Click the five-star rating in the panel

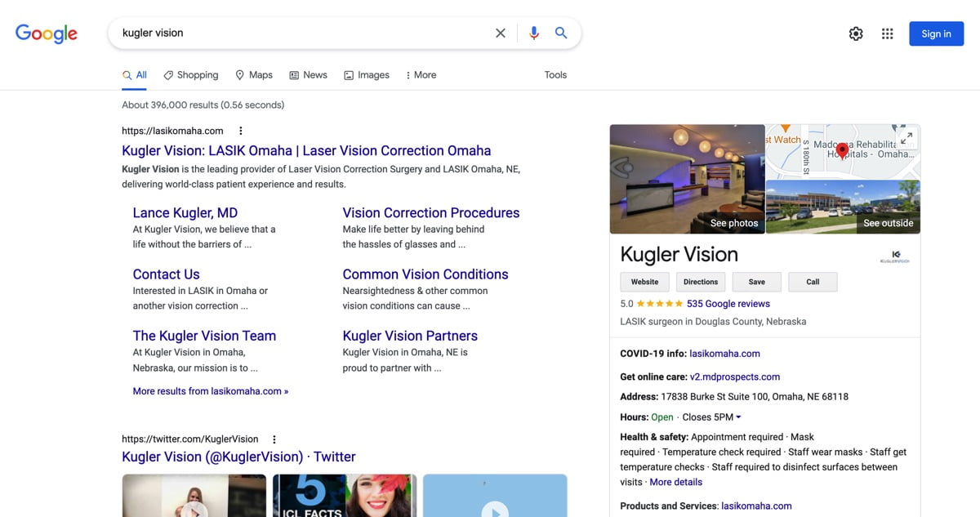[660, 304]
